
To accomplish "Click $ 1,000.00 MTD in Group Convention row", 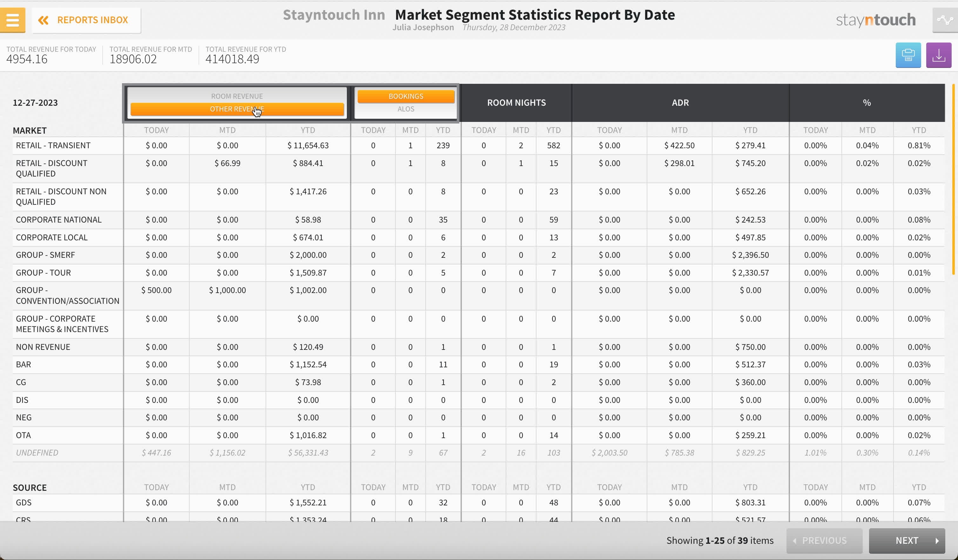I will [x=227, y=290].
